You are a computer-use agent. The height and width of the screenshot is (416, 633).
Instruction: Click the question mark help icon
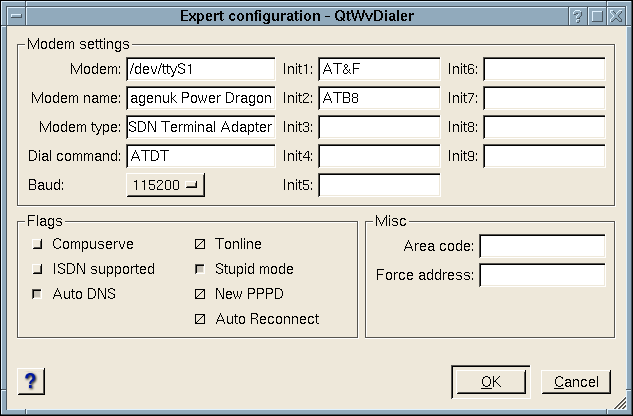click(x=30, y=381)
